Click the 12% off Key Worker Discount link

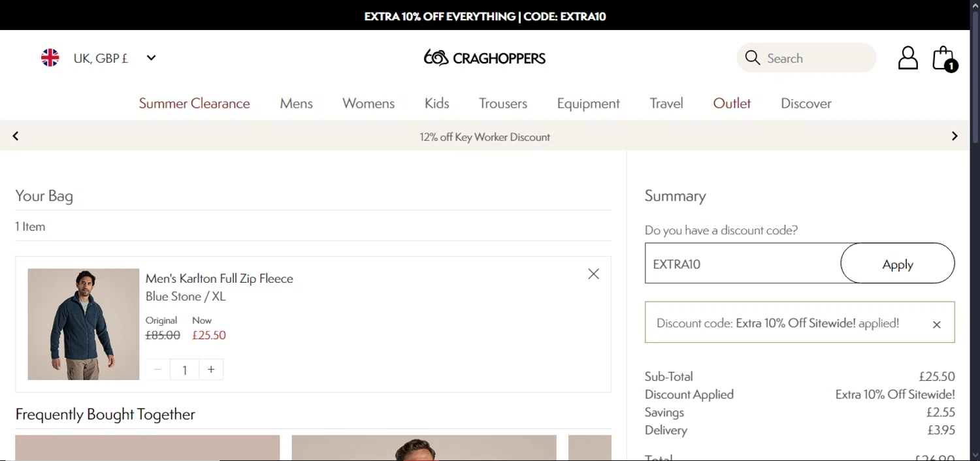pyautogui.click(x=485, y=137)
